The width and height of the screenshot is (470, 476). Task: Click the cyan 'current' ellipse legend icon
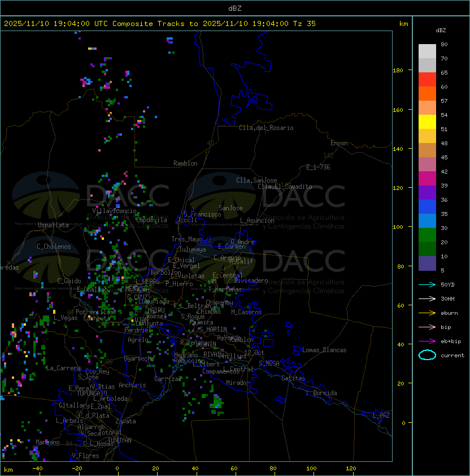[x=427, y=355]
